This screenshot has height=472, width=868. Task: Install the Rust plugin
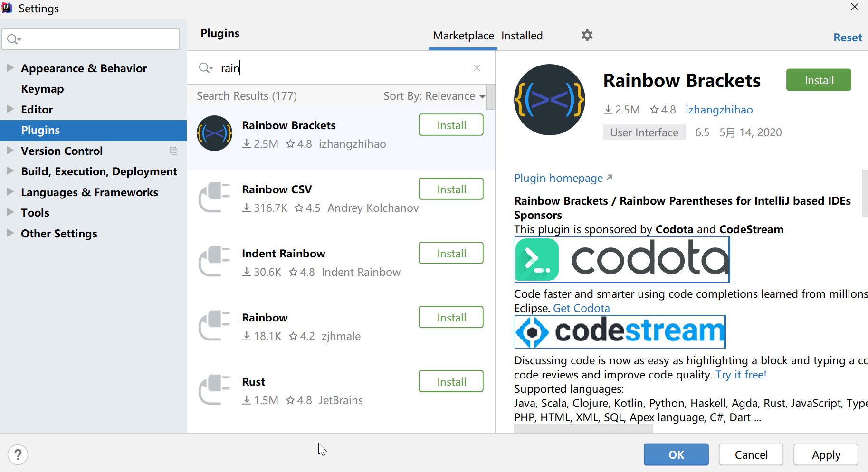(x=451, y=381)
